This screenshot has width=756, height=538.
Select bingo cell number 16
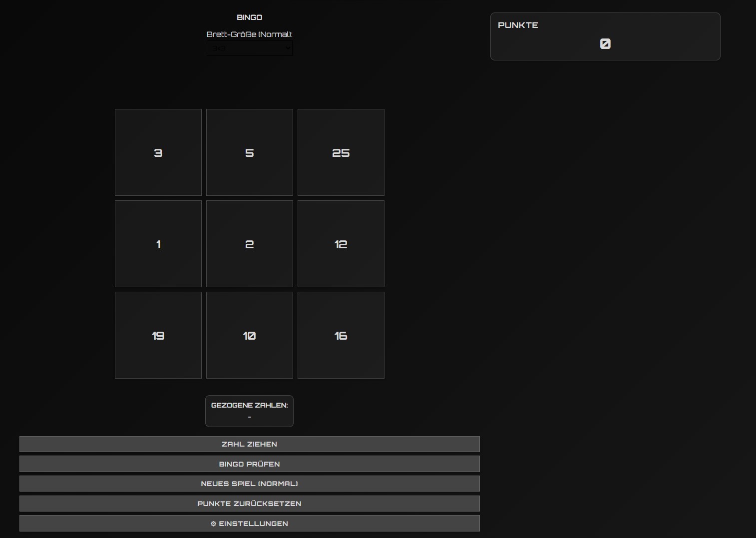[341, 335]
